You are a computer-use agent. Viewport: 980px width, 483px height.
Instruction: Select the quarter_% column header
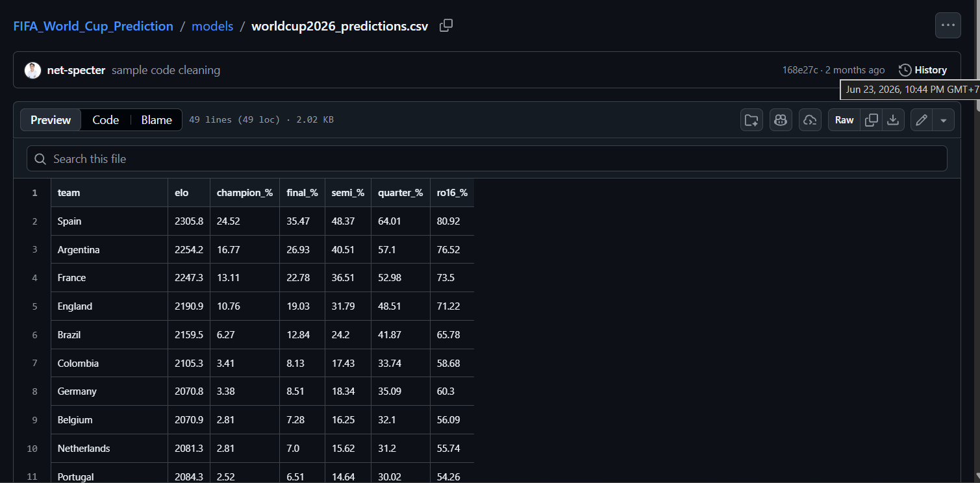point(401,193)
